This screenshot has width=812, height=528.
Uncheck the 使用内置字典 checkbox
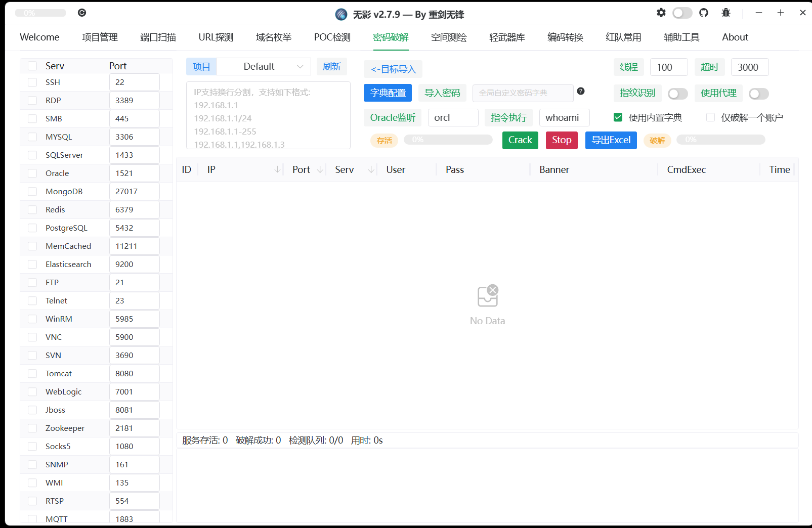(x=618, y=117)
